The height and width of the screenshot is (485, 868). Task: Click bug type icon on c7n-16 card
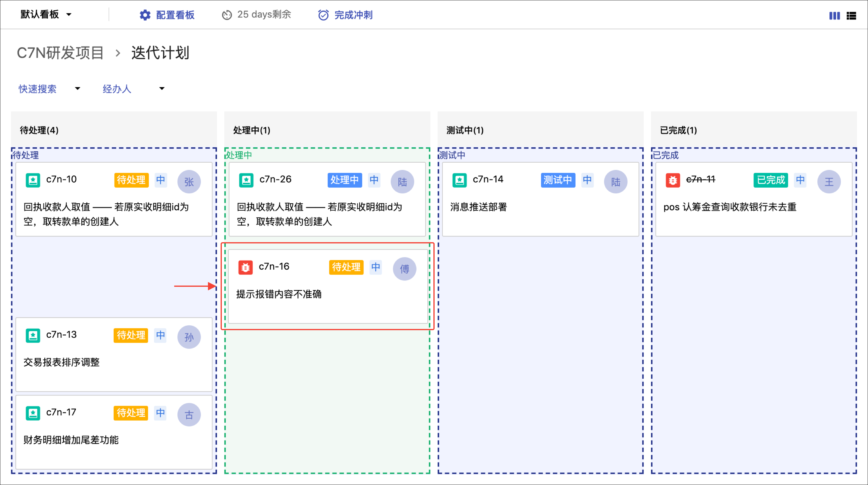point(246,268)
